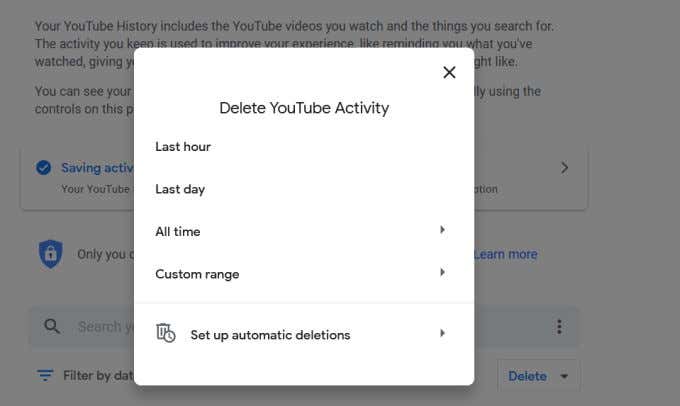Select All time deletion option
The image size is (680, 406).
click(x=178, y=232)
